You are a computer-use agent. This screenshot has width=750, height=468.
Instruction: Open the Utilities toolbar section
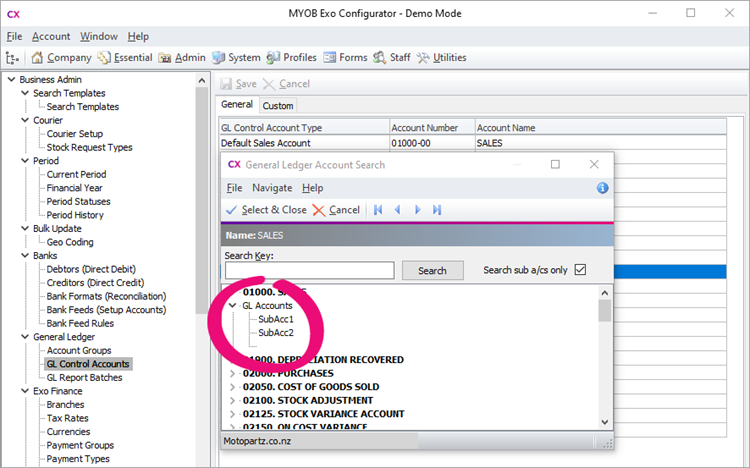(x=441, y=58)
